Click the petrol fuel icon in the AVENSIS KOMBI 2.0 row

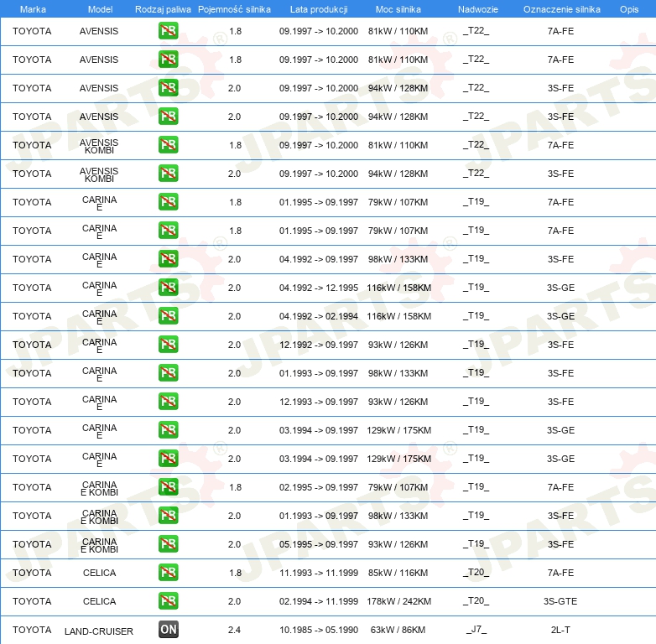(x=168, y=173)
